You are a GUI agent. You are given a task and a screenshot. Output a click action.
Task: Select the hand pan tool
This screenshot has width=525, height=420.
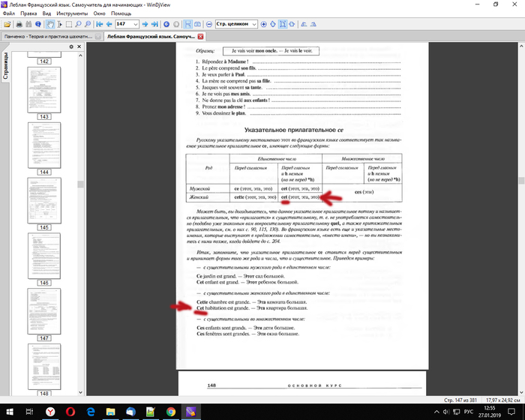pyautogui.click(x=51, y=24)
